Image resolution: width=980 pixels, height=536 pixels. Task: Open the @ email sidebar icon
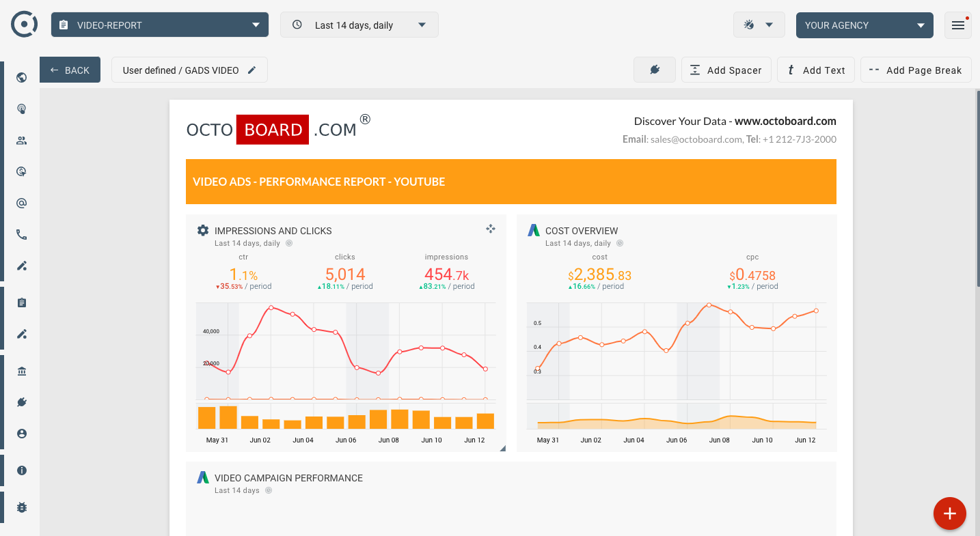pos(22,203)
